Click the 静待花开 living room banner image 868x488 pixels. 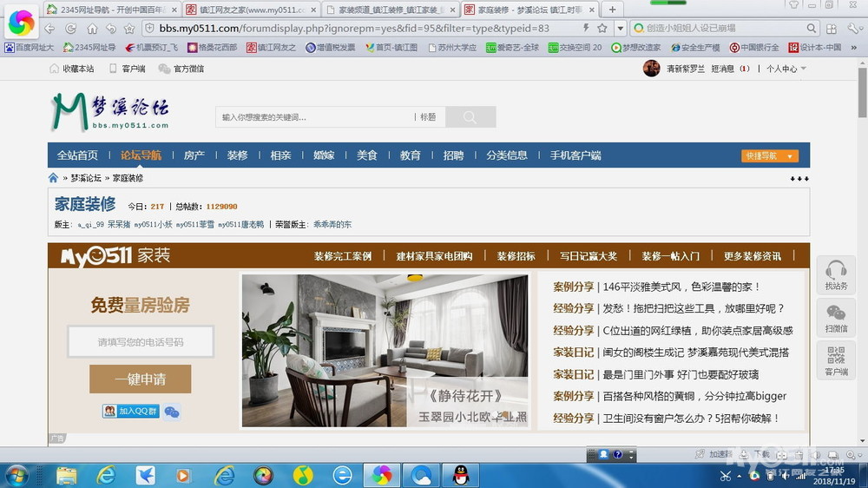tap(385, 350)
